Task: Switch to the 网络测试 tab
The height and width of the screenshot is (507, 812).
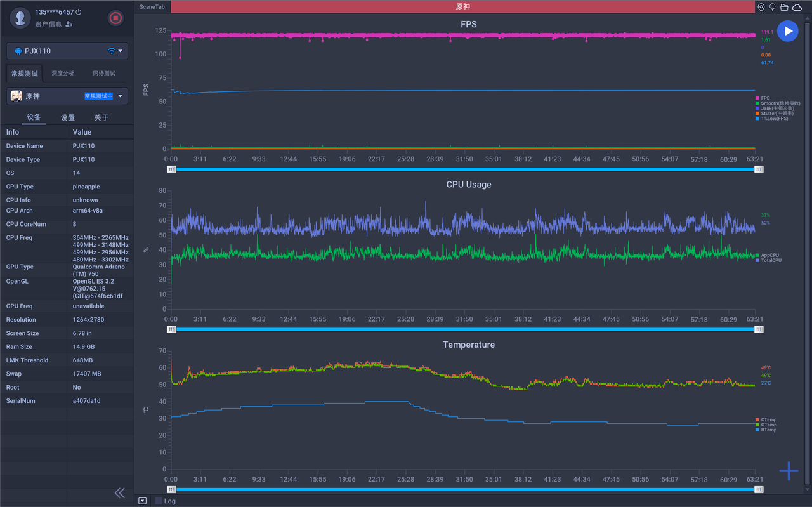Action: [x=104, y=74]
